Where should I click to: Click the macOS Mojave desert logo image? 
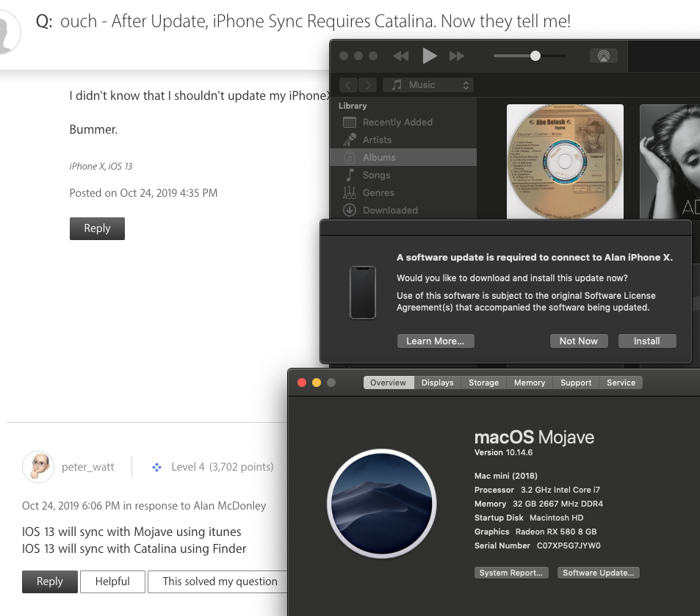pyautogui.click(x=382, y=504)
